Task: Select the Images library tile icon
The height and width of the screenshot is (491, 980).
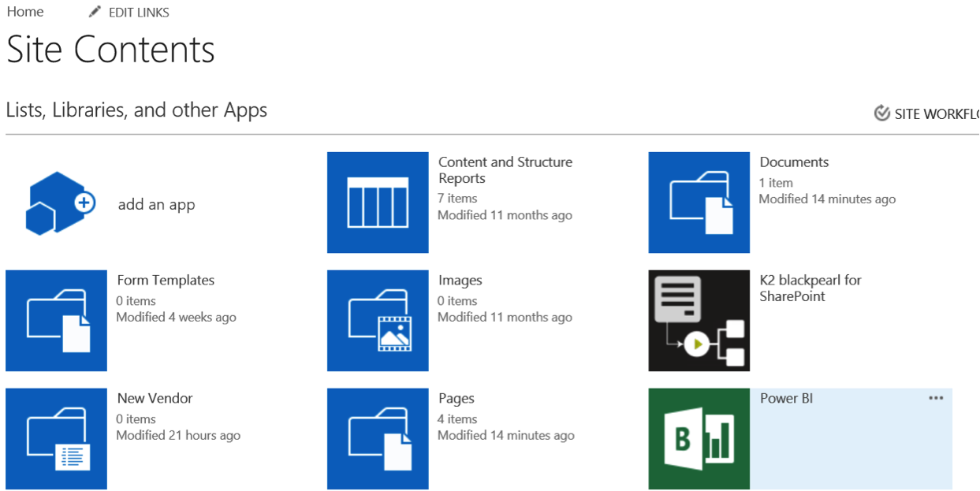Action: (378, 321)
